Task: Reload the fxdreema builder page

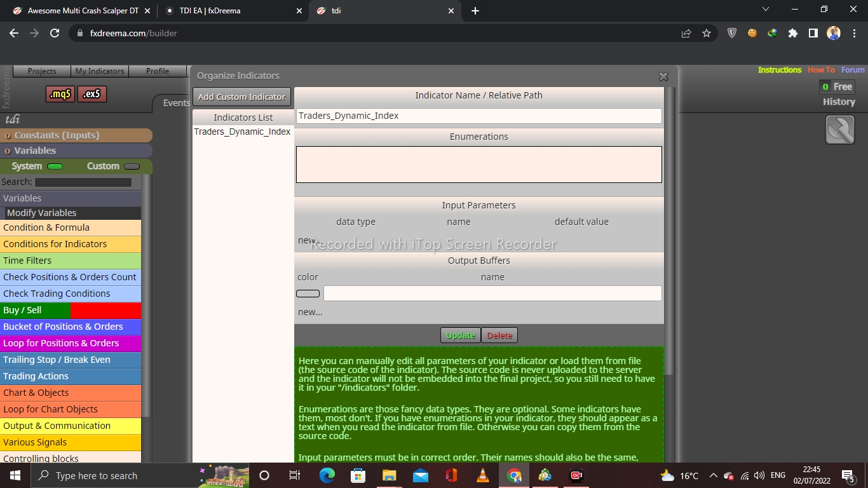Action: (x=55, y=33)
